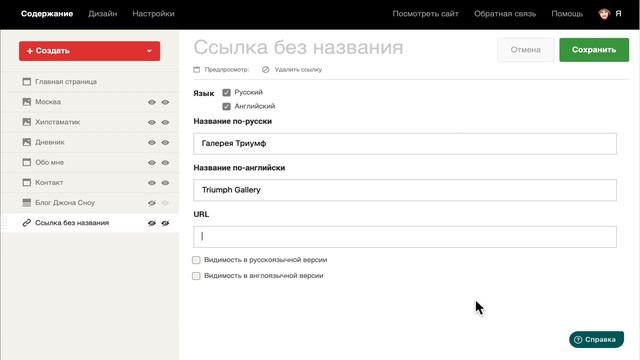
Task: Click drag handle beside Ссылка без названия
Action: point(5,222)
